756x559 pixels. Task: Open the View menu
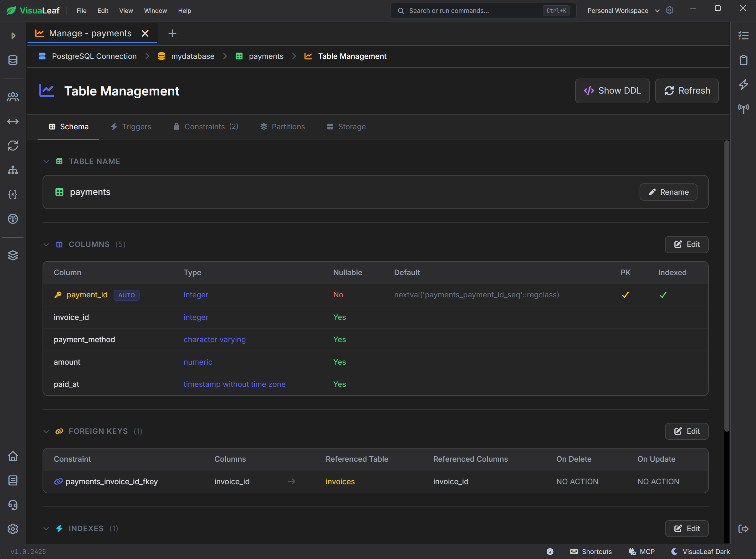[126, 11]
